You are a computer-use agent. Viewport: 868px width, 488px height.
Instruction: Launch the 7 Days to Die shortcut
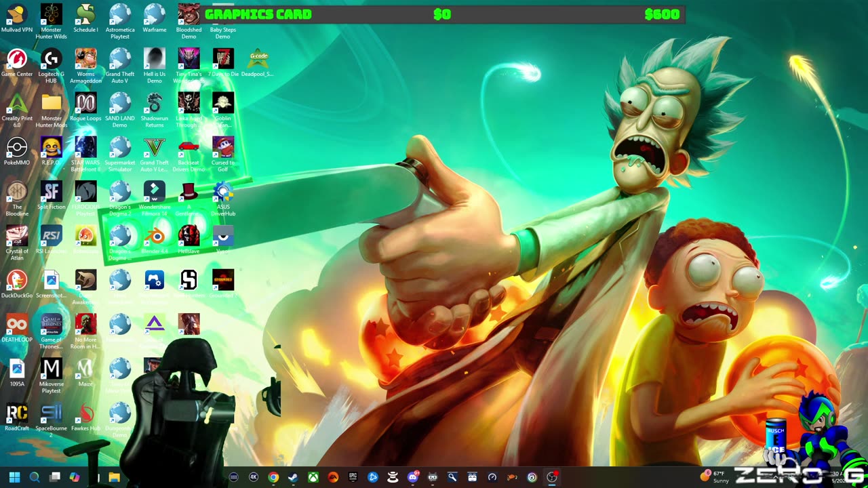coord(223,63)
